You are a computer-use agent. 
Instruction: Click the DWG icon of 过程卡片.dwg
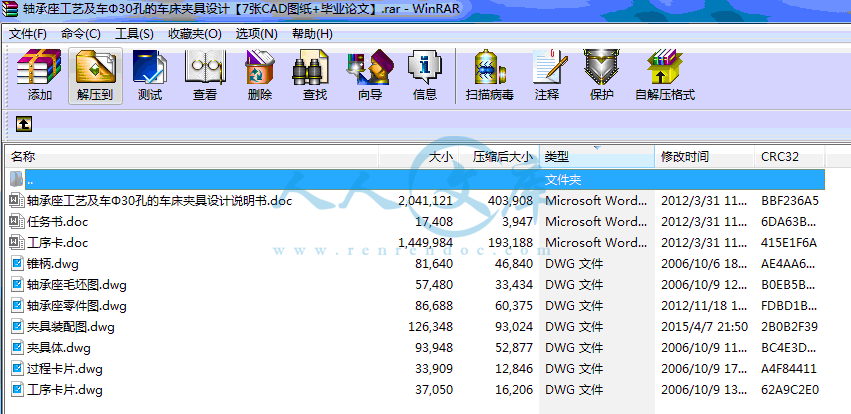[x=17, y=369]
